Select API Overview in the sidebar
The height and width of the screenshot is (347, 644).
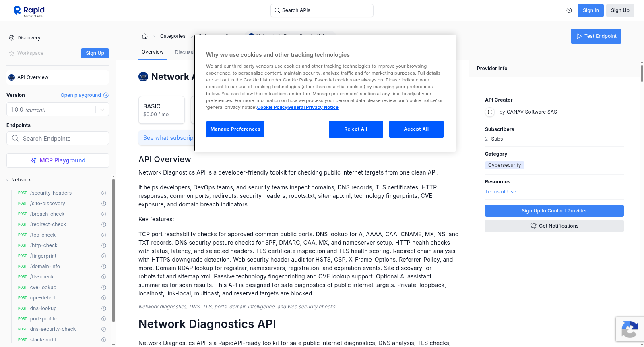tap(58, 77)
